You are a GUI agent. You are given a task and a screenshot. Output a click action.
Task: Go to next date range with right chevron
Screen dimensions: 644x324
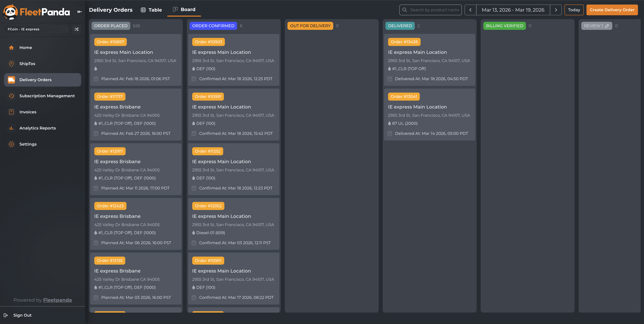[x=556, y=10]
